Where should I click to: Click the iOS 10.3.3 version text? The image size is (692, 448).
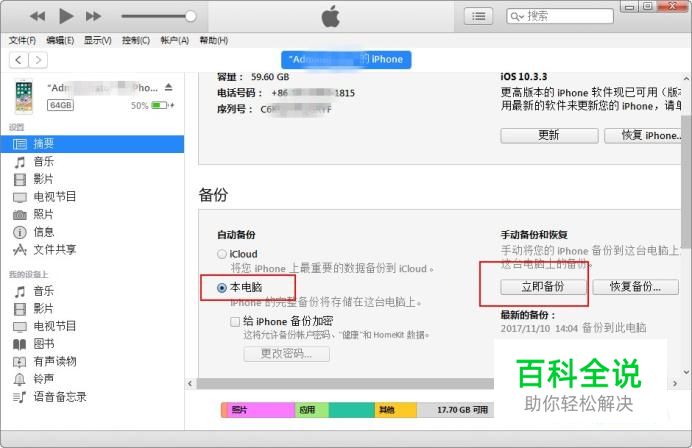coord(523,77)
